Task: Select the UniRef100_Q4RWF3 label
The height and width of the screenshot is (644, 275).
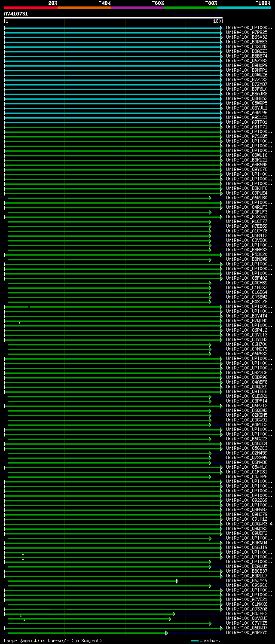Action: [247, 207]
